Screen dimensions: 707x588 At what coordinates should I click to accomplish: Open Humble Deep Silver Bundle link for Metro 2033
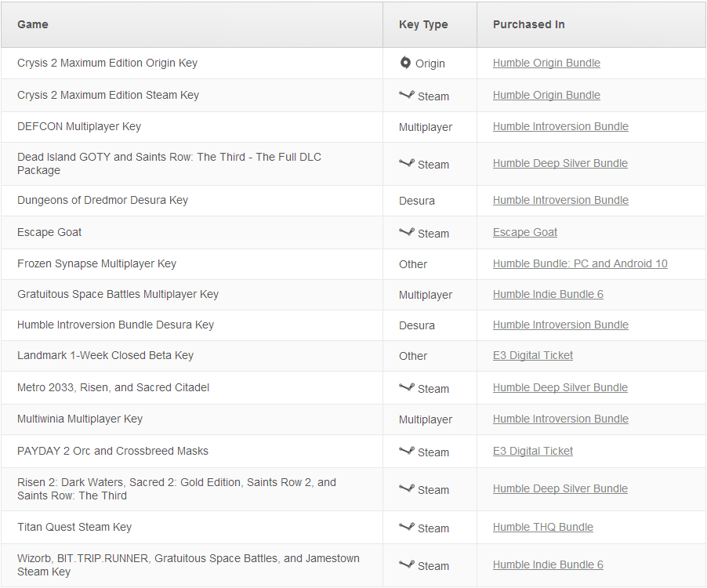[560, 387]
